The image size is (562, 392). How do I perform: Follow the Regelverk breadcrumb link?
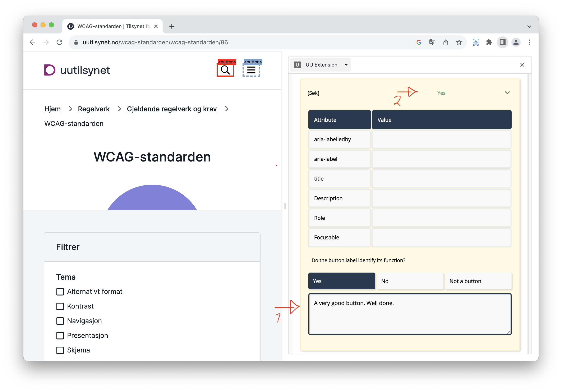tap(94, 109)
